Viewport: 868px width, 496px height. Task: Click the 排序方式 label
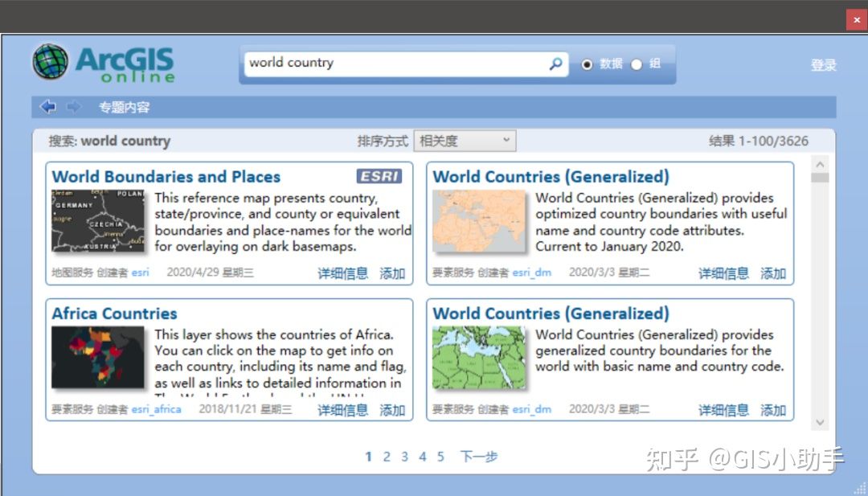tap(383, 141)
